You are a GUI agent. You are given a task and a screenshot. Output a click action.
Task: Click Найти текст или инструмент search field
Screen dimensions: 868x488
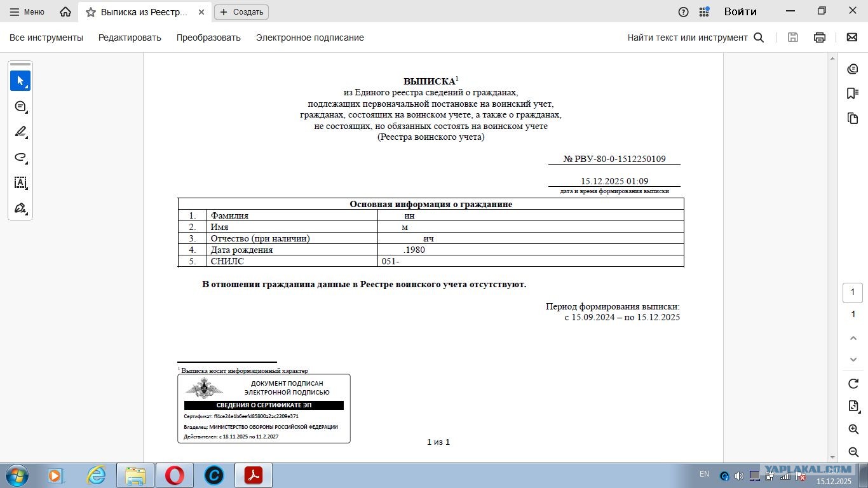pyautogui.click(x=688, y=37)
